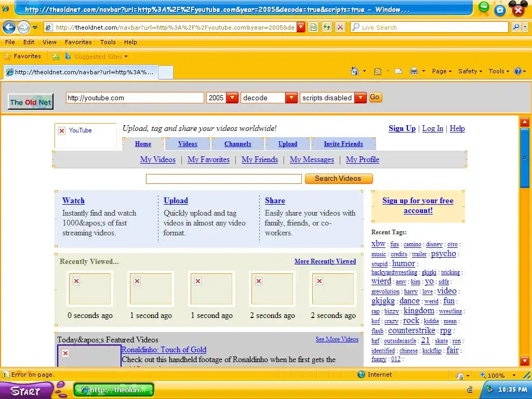Click the thumbnail labeled 0 seconds ago
The height and width of the screenshot is (399, 532).
click(90, 289)
